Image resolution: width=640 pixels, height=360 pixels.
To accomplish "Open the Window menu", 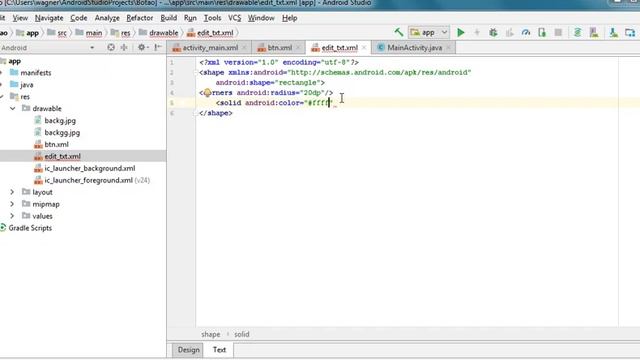I will pos(261,18).
